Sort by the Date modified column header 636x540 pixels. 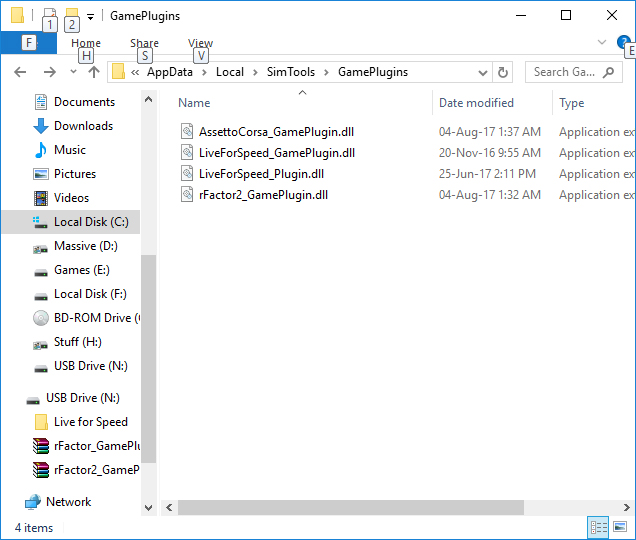click(x=476, y=103)
